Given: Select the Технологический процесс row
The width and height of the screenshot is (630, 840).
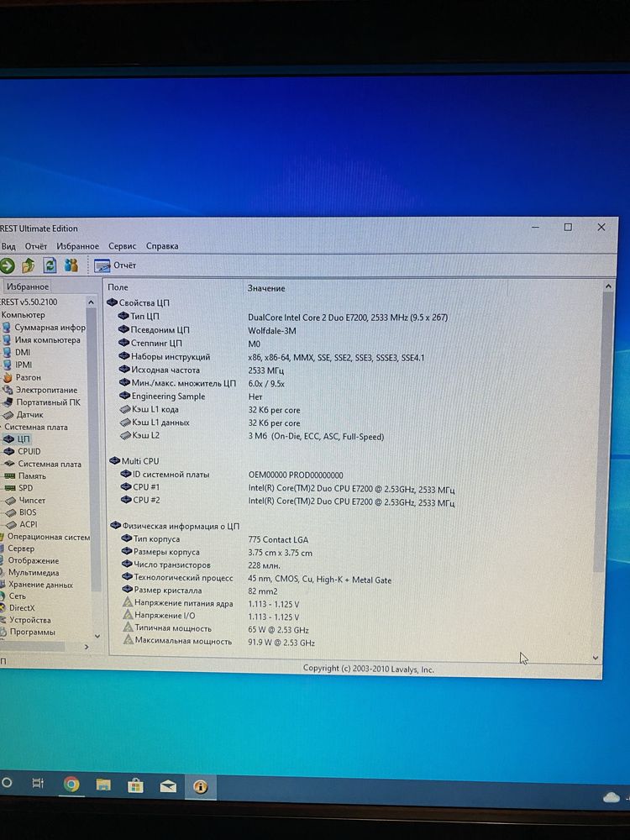Looking at the screenshot, I should [x=256, y=579].
